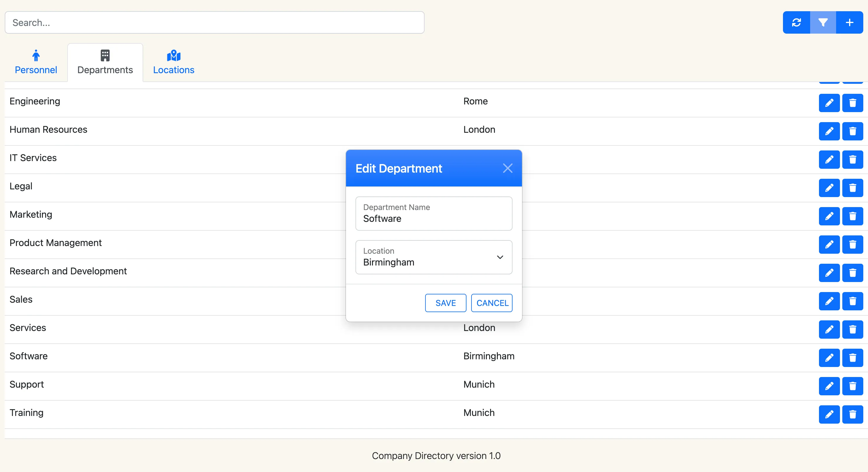Delete the Product Management row
This screenshot has height=472, width=868.
tap(853, 244)
